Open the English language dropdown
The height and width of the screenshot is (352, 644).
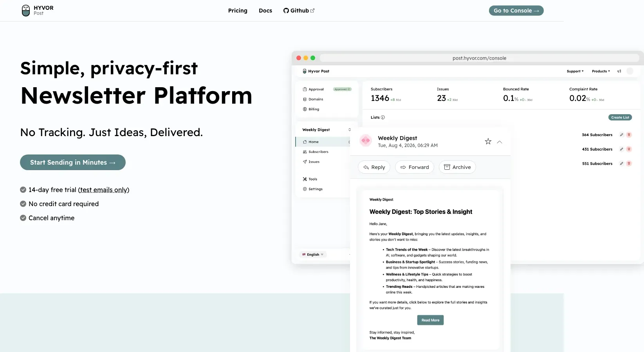pos(313,255)
